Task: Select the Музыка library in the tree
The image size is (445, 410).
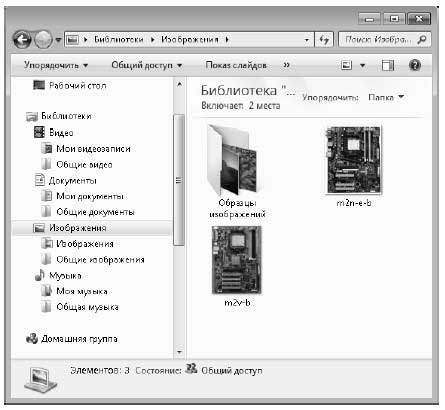Action: [65, 276]
